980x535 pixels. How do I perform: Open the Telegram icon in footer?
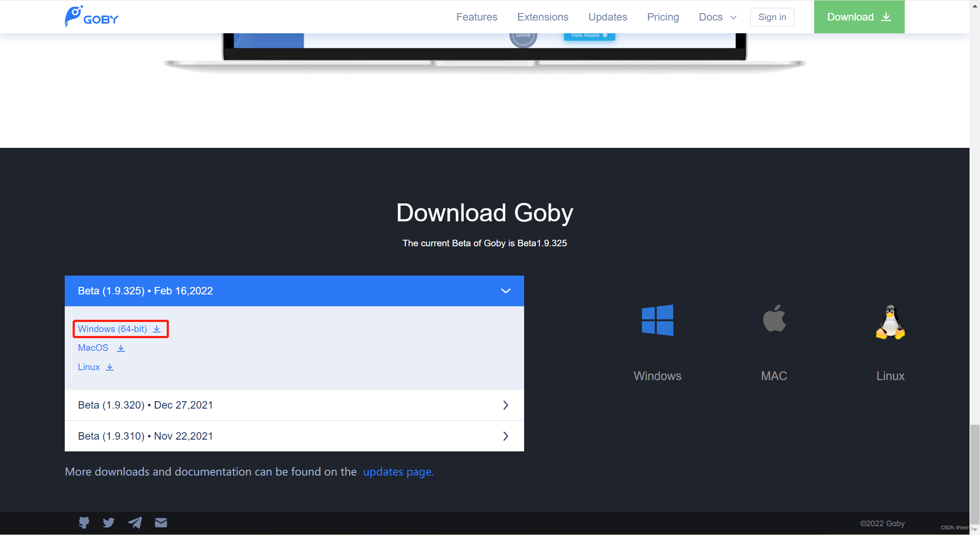tap(135, 522)
